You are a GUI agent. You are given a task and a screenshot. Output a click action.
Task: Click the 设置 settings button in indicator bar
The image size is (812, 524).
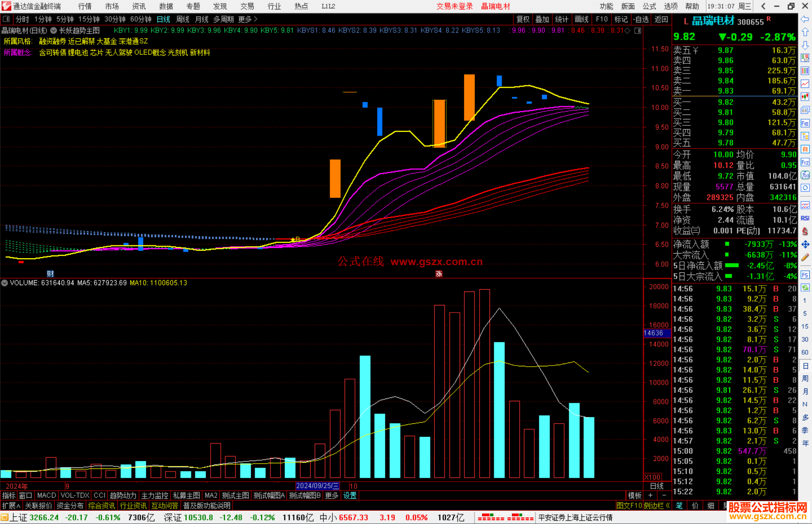350,496
